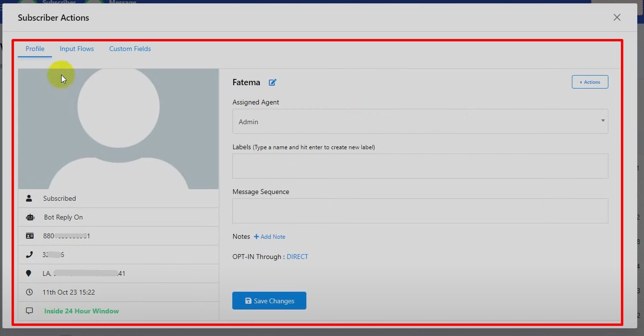Click the edit pencil icon beside Fatema
644x336 pixels.
(x=273, y=82)
